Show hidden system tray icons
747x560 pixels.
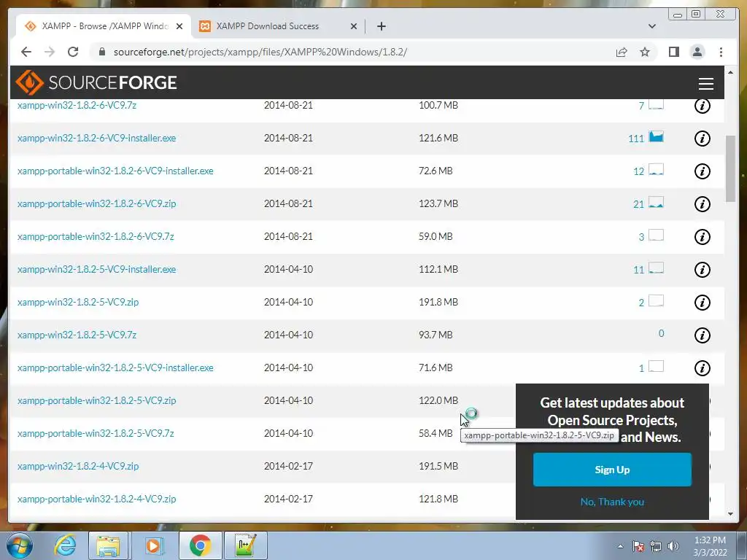[620, 546]
